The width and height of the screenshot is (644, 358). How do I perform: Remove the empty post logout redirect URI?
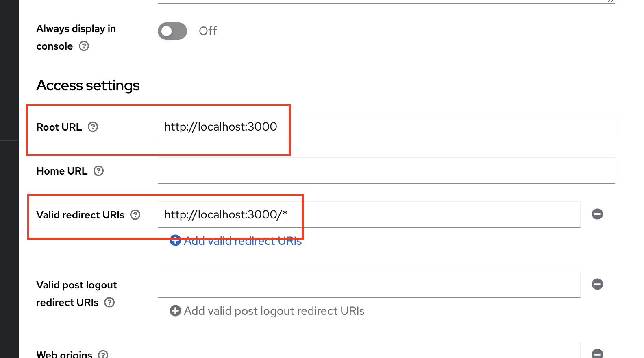(597, 284)
